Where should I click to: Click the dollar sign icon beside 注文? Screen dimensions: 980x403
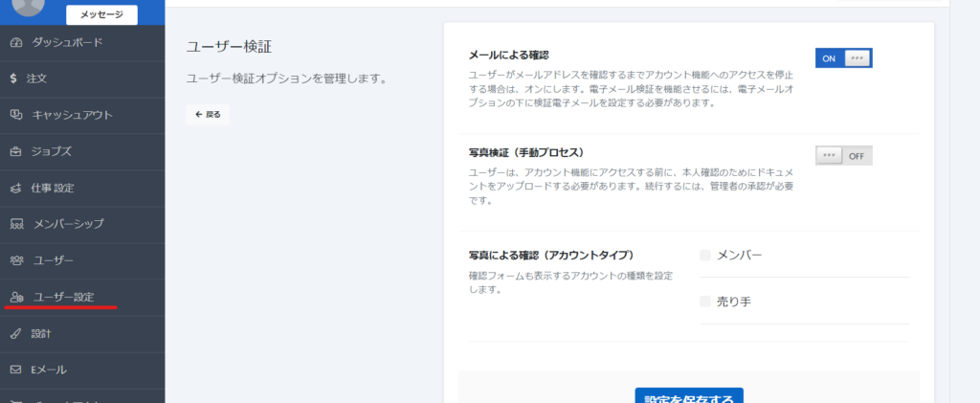tap(12, 78)
